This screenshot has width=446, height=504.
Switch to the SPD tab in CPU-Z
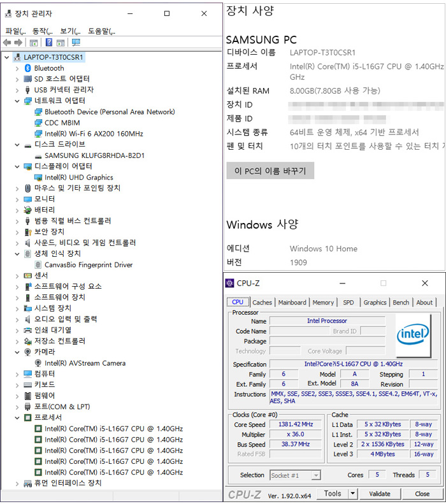point(349,303)
